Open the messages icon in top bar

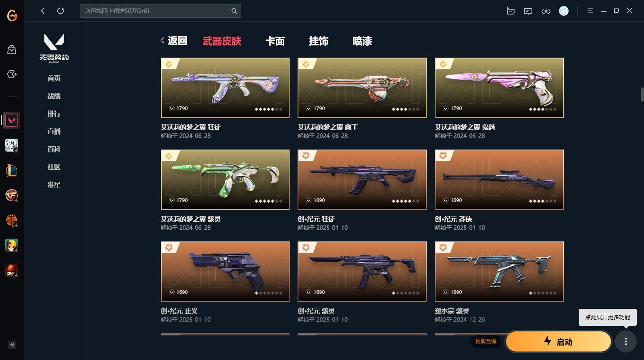528,11
